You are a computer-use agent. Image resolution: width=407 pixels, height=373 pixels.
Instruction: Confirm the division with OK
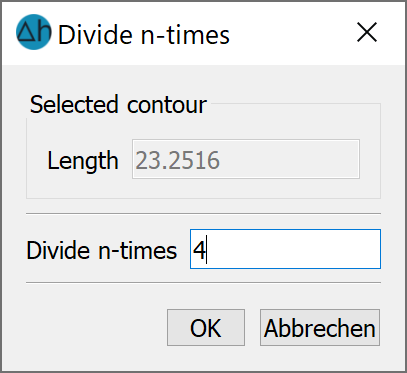pos(206,327)
